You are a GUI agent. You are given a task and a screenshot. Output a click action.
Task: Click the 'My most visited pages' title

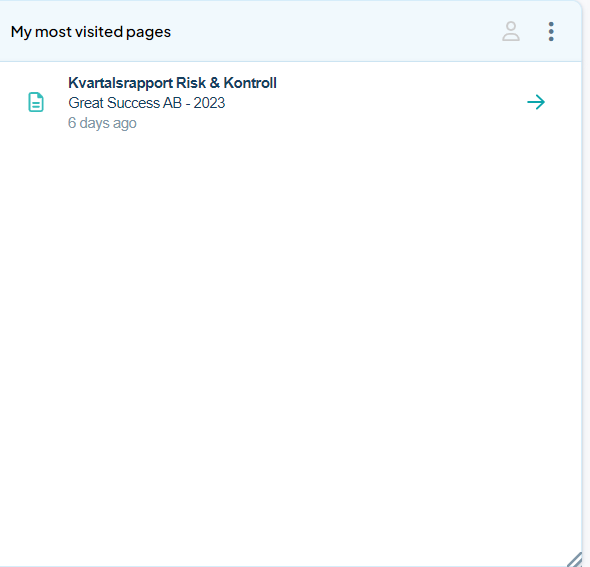click(x=91, y=32)
